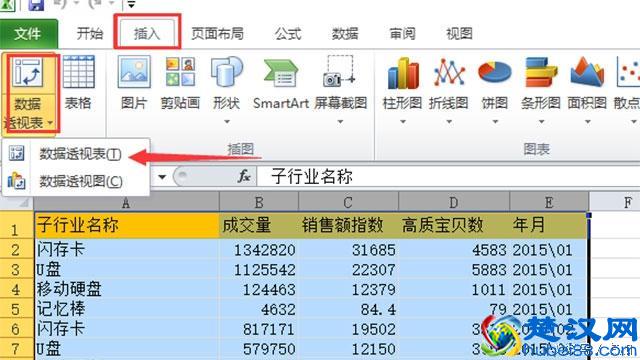Click the fx insert function button
The height and width of the screenshot is (360, 640).
tap(244, 177)
